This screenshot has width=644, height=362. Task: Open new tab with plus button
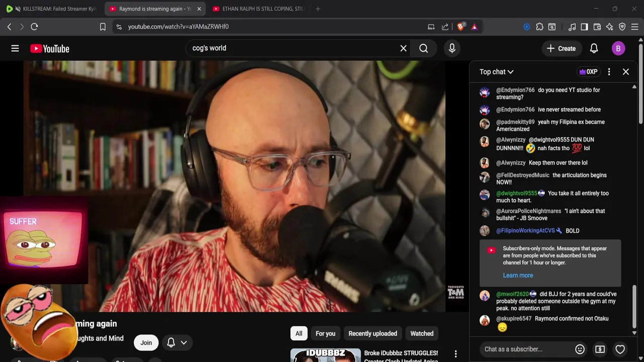(x=317, y=9)
